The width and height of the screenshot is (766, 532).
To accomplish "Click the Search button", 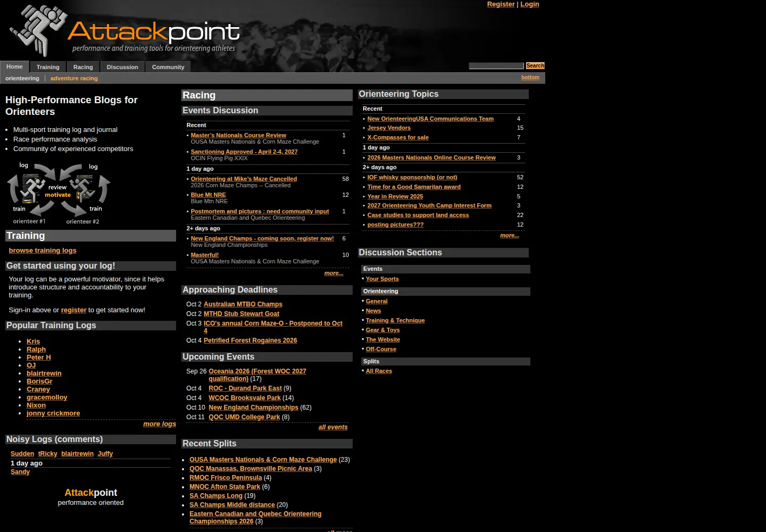I will coord(535,66).
